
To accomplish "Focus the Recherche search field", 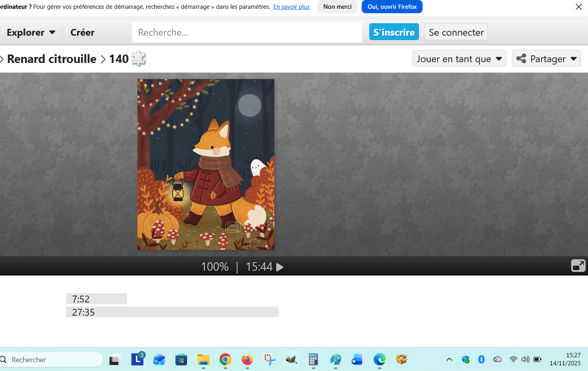I will tap(247, 32).
